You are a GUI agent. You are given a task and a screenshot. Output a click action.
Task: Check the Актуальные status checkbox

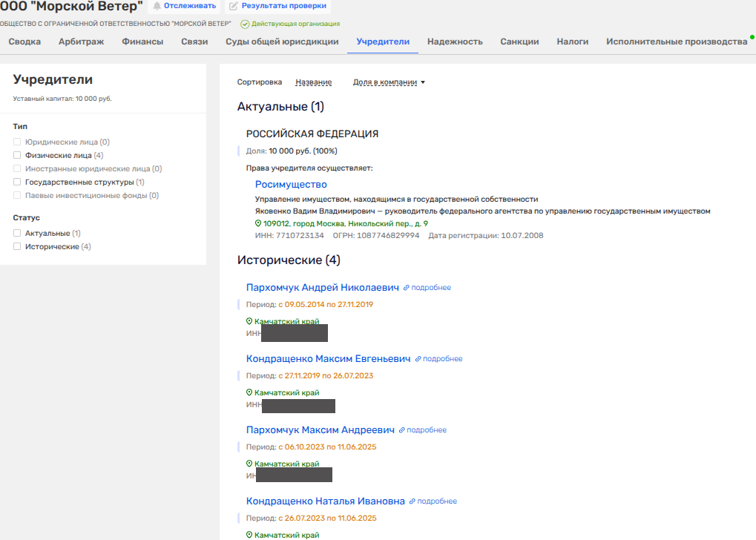(x=17, y=233)
